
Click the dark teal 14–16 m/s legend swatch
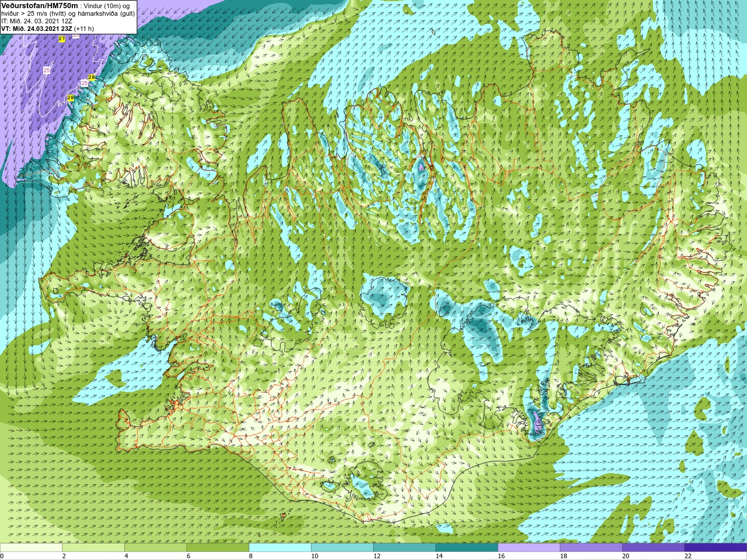coord(467,548)
